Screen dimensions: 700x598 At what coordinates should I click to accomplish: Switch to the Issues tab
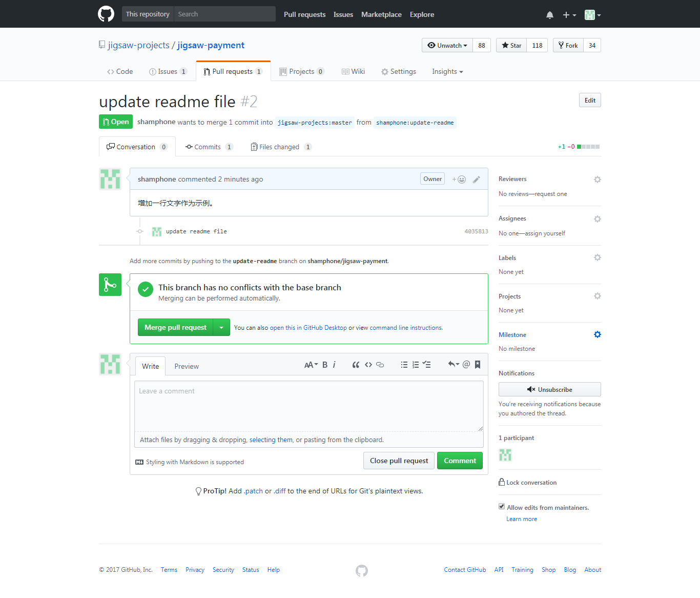[x=168, y=72]
